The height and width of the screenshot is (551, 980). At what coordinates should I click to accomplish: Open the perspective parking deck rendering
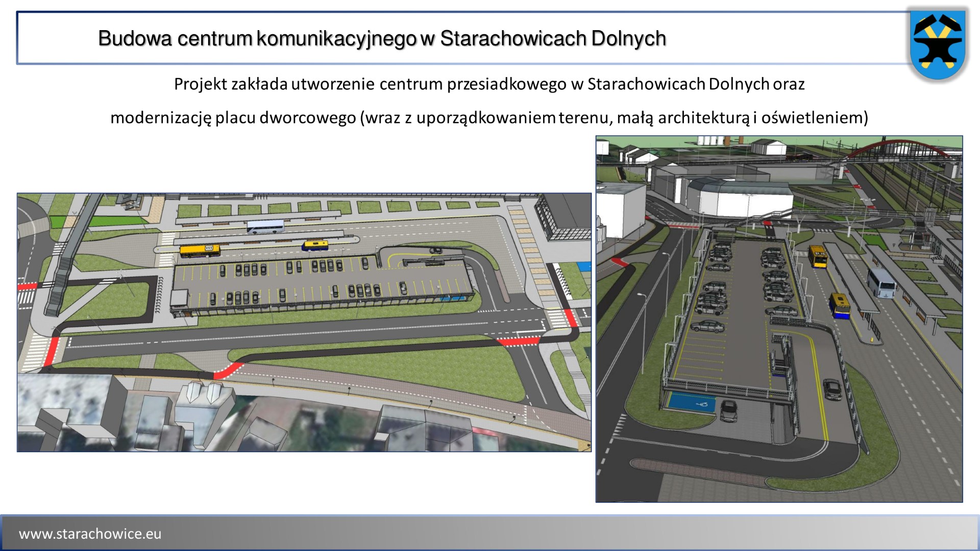tap(779, 319)
